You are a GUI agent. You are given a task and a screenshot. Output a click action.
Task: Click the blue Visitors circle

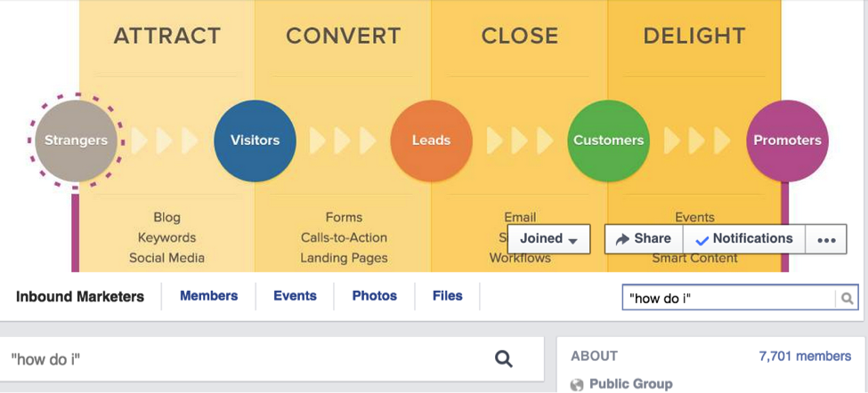(x=255, y=140)
